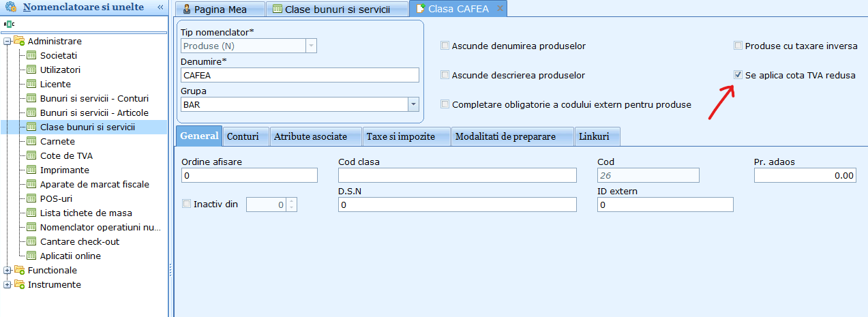Image resolution: width=868 pixels, height=317 pixels.
Task: Toggle the Inactiv din checkbox
Action: pyautogui.click(x=187, y=204)
